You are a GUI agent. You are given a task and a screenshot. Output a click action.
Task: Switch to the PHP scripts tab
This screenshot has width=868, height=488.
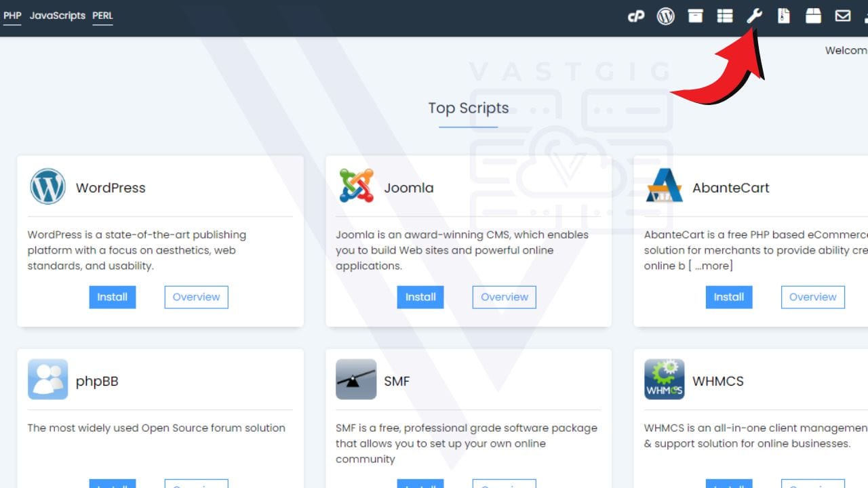coord(12,16)
